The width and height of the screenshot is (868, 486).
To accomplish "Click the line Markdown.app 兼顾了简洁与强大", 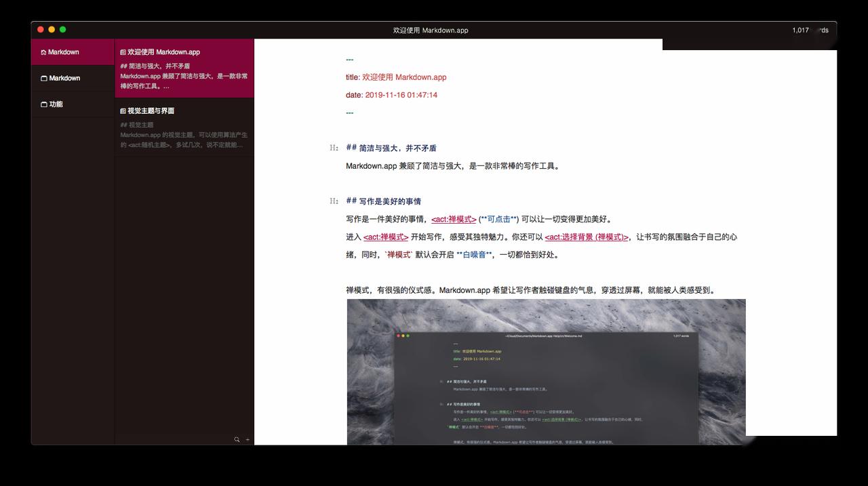I will coord(454,166).
